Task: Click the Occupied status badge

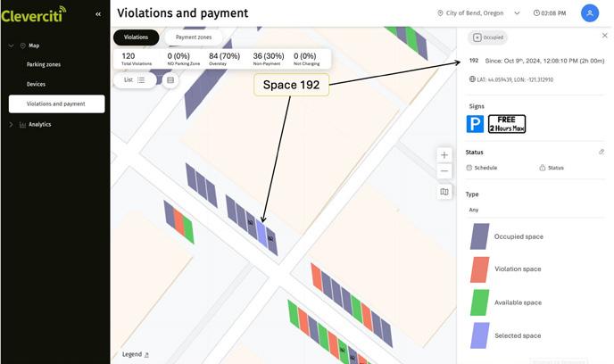Action: click(x=487, y=37)
